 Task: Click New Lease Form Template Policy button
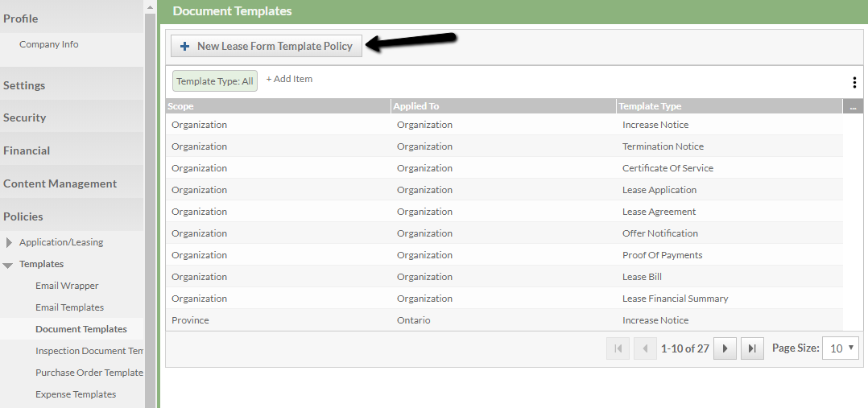coord(267,46)
